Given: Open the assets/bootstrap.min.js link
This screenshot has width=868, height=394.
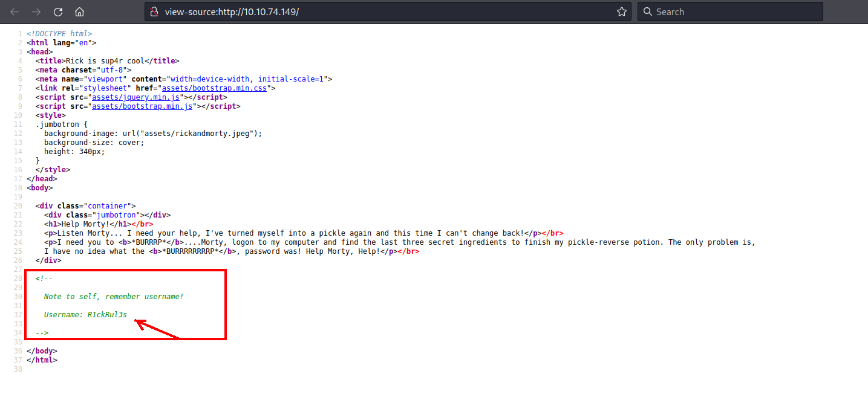Looking at the screenshot, I should coord(142,106).
